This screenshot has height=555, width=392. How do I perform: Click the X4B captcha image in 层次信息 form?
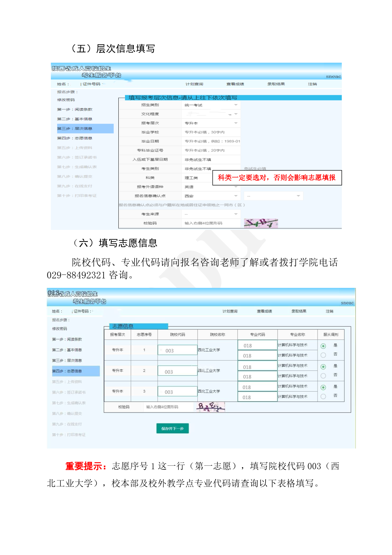click(261, 223)
